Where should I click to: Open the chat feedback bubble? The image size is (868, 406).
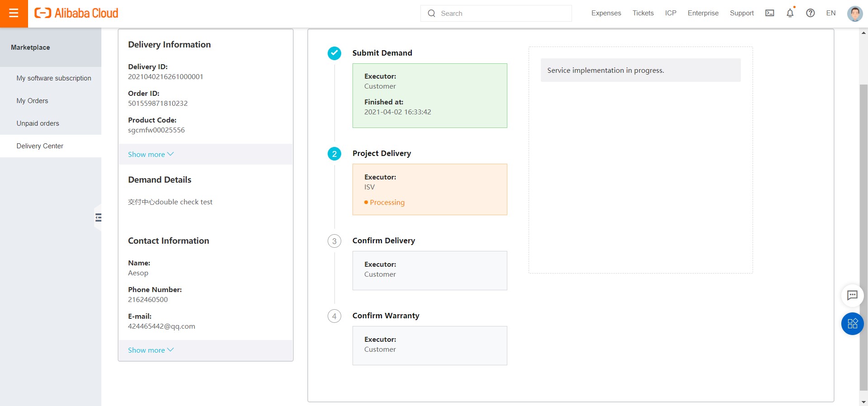852,295
